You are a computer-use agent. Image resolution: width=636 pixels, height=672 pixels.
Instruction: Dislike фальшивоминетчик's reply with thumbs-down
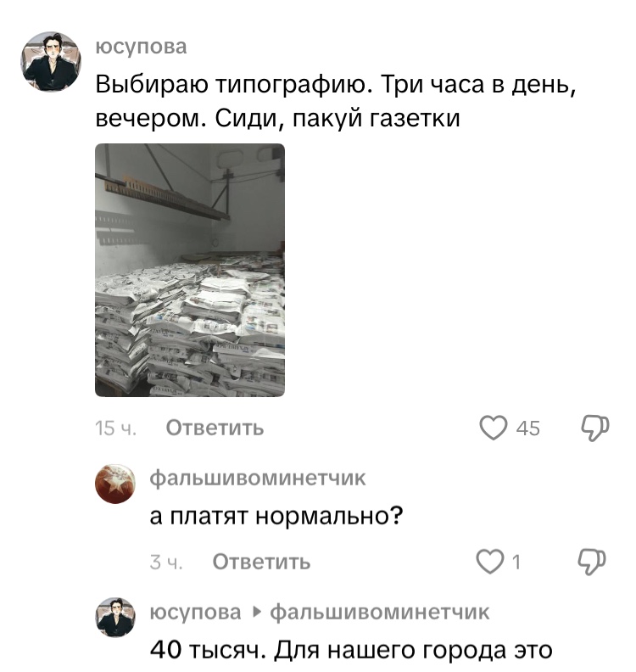(592, 562)
